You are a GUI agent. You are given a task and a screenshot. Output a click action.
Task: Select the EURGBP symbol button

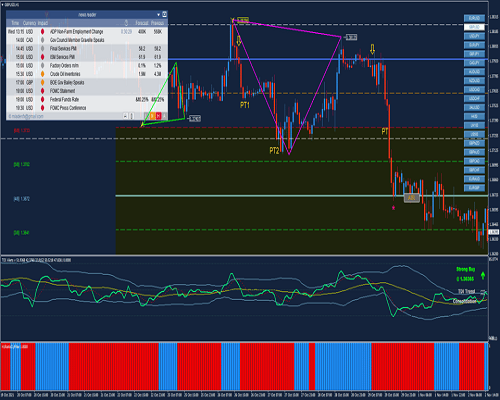(474, 188)
